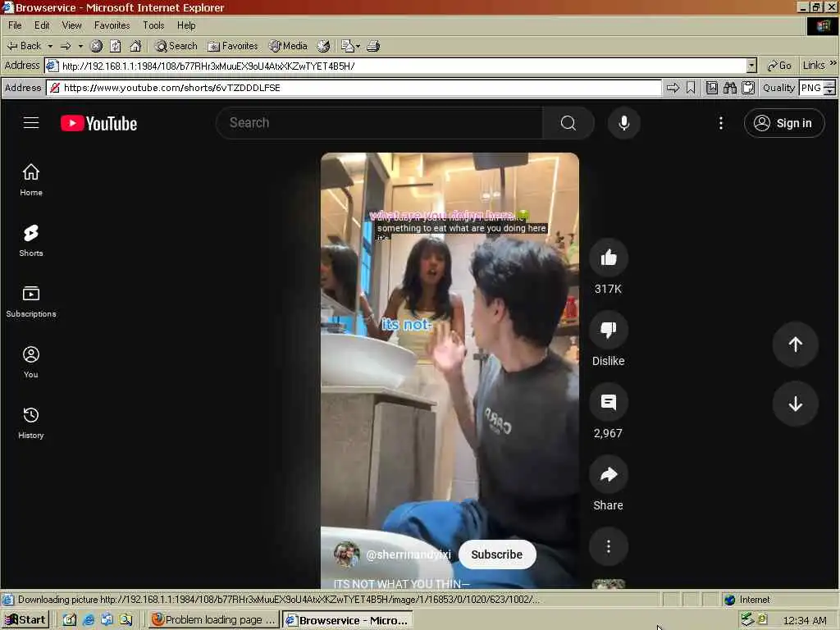
Task: Click the channel avatar on the Short
Action: click(347, 555)
